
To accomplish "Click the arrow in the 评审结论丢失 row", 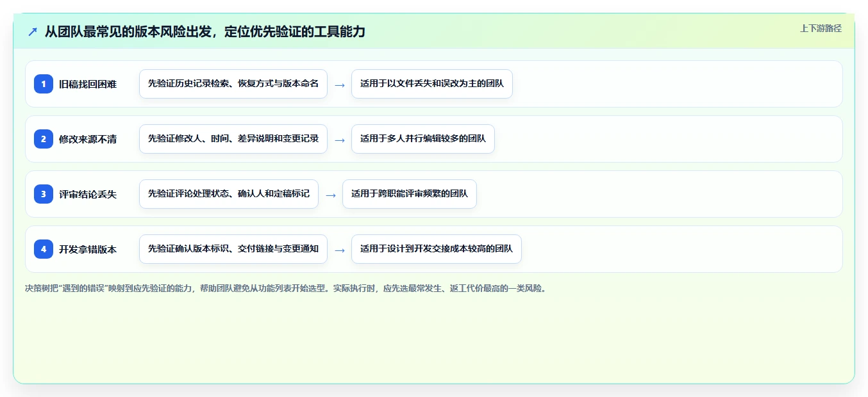I will coord(331,195).
